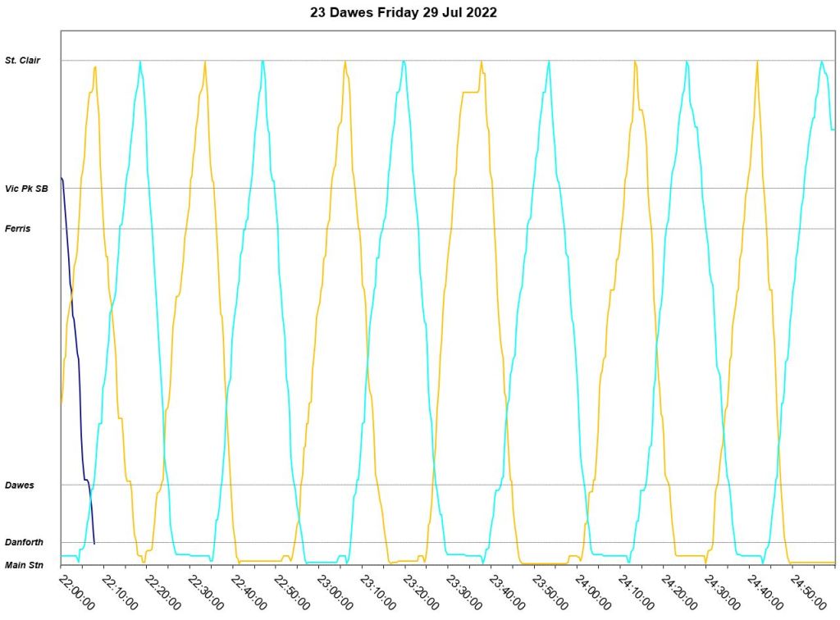840x620 pixels.
Task: Click the 24:00:00 time label
Action: [591, 591]
